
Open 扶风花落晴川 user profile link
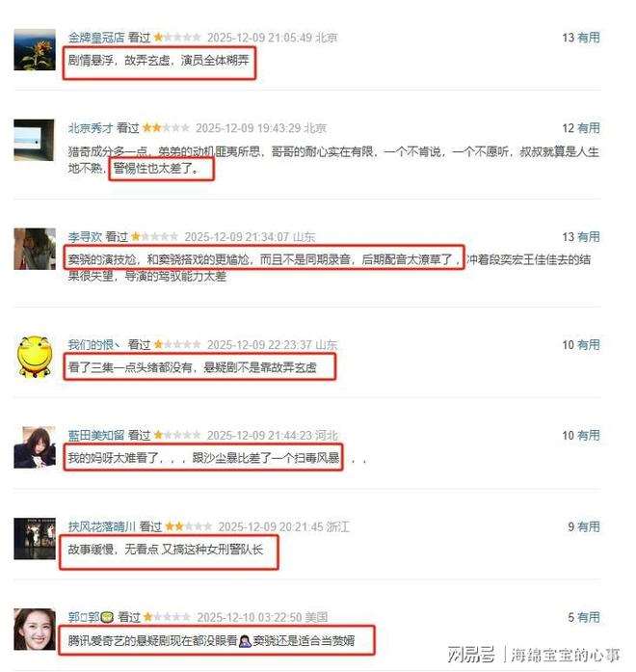[102, 526]
